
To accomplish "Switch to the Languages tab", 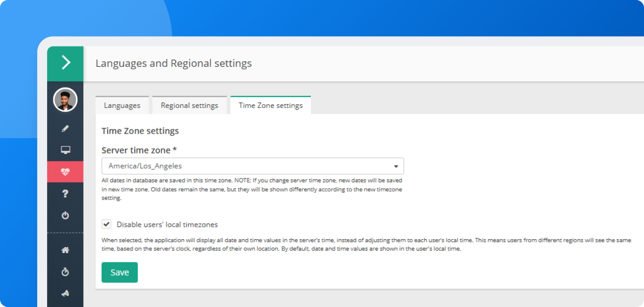I will click(122, 105).
